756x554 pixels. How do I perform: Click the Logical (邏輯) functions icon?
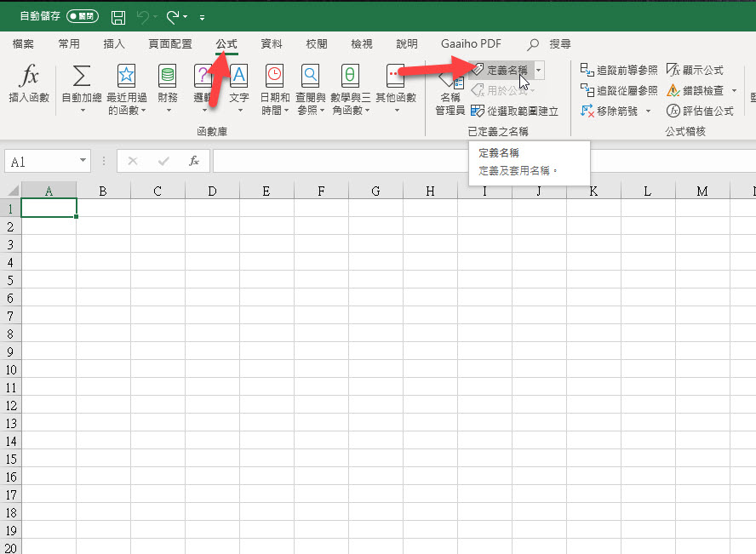(203, 76)
